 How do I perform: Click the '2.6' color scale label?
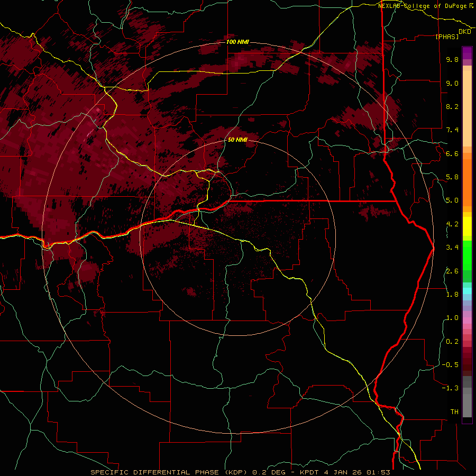coord(452,271)
